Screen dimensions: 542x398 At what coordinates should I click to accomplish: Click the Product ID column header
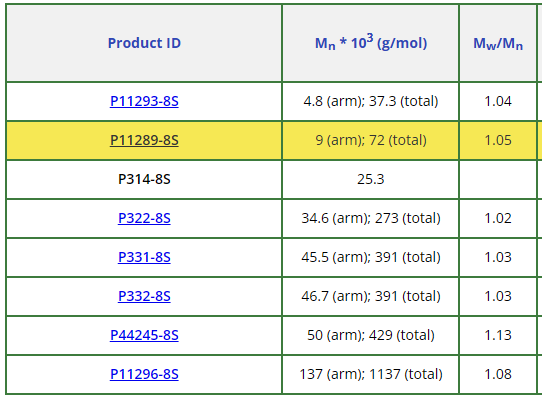[144, 43]
